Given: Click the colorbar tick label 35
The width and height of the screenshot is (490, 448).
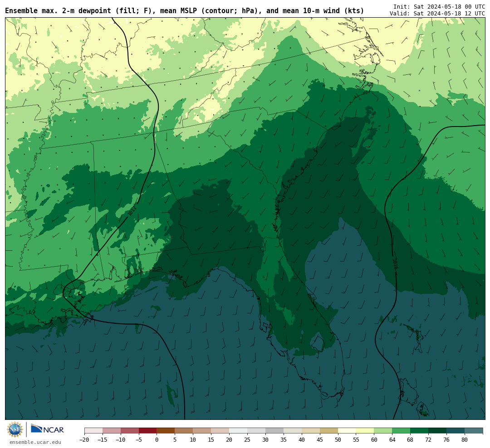Looking at the screenshot, I should [284, 440].
